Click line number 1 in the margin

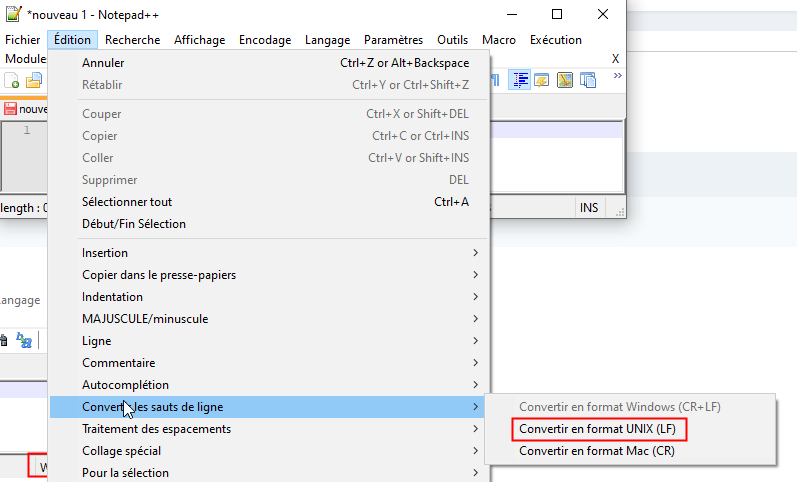[x=27, y=131]
